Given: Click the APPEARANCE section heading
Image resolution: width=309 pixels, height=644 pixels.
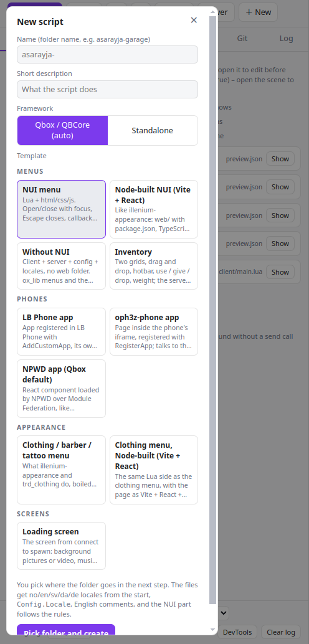Looking at the screenshot, I should click(41, 427).
